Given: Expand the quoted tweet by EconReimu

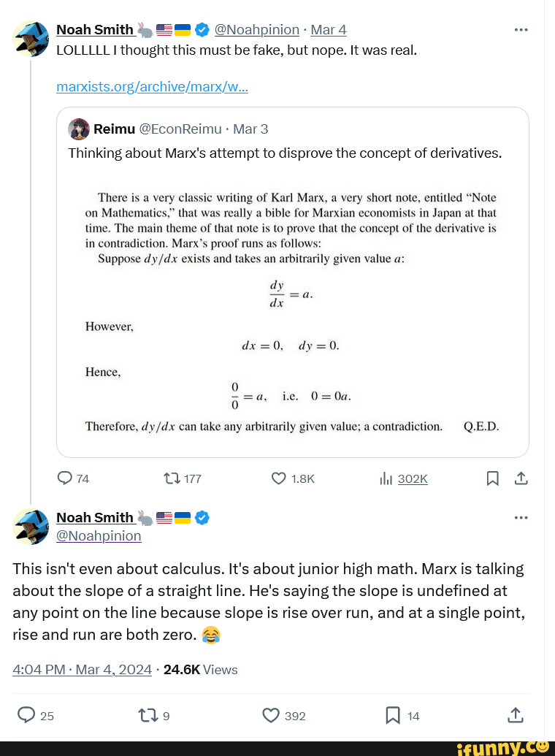Looking at the screenshot, I should pos(292,281).
